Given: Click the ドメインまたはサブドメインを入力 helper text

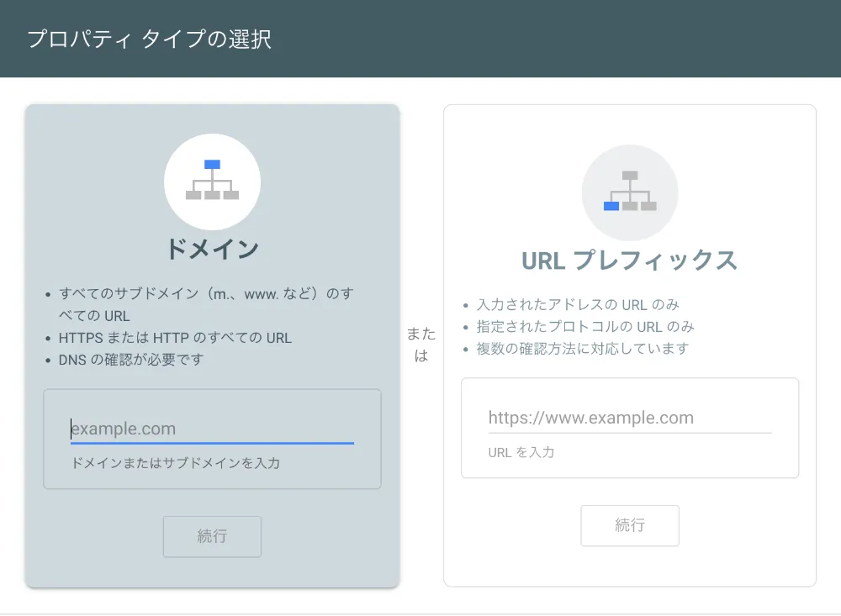Looking at the screenshot, I should coord(175,463).
